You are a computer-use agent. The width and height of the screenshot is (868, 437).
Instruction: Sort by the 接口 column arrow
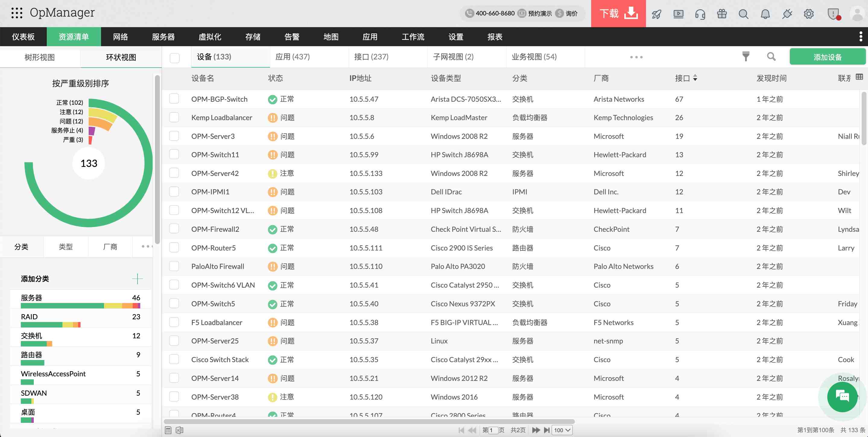[x=695, y=78]
